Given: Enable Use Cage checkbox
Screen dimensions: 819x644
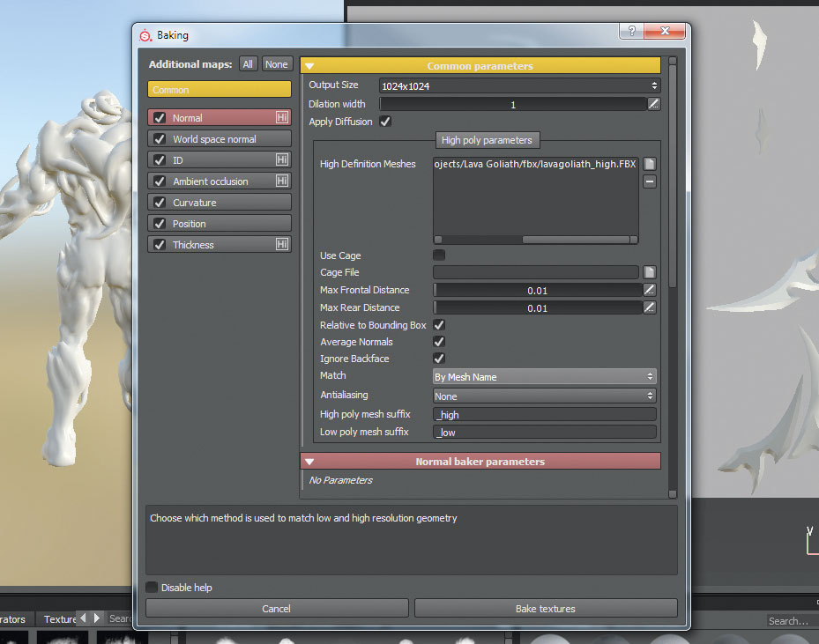Looking at the screenshot, I should click(439, 255).
